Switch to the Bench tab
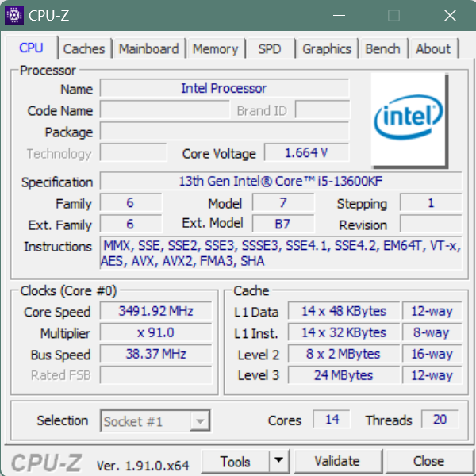 (382, 48)
